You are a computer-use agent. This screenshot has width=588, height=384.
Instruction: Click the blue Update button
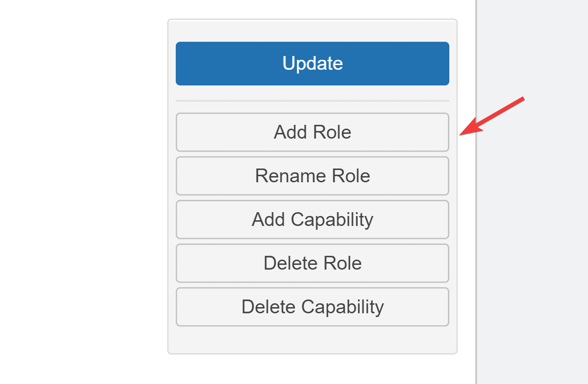click(x=312, y=64)
